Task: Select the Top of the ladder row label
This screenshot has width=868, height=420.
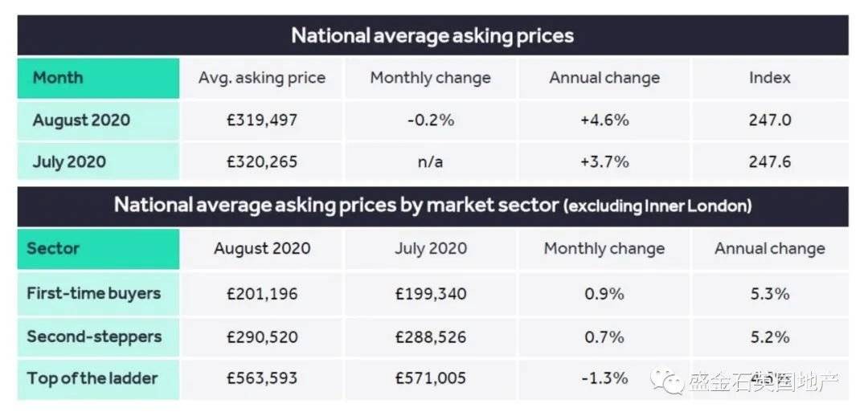Action: click(92, 378)
